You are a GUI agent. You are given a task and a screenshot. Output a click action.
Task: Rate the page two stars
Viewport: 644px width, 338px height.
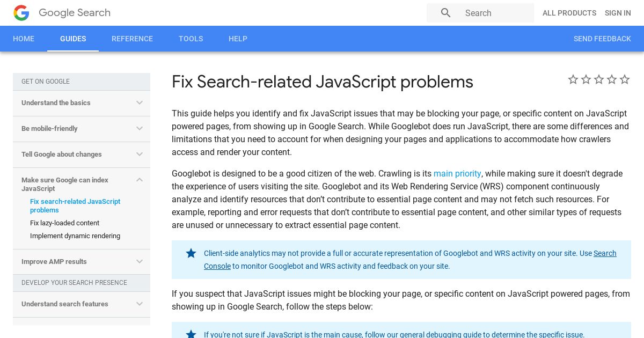586,79
